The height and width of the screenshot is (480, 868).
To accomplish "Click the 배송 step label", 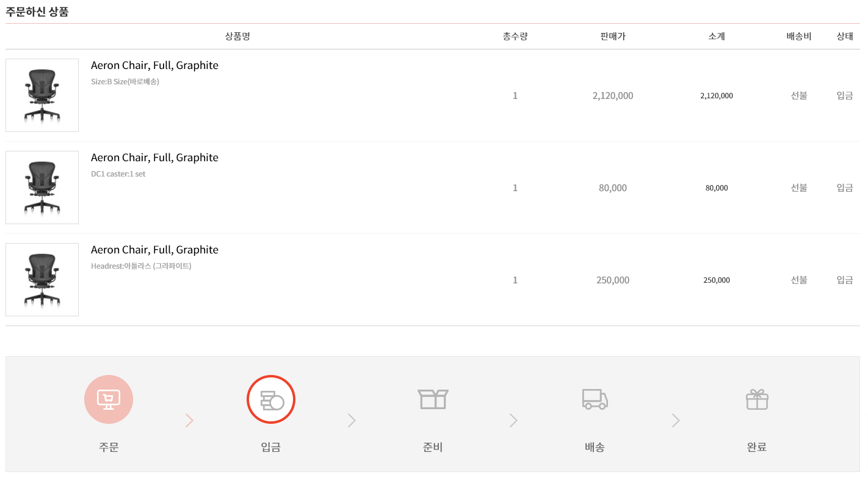I will click(595, 447).
